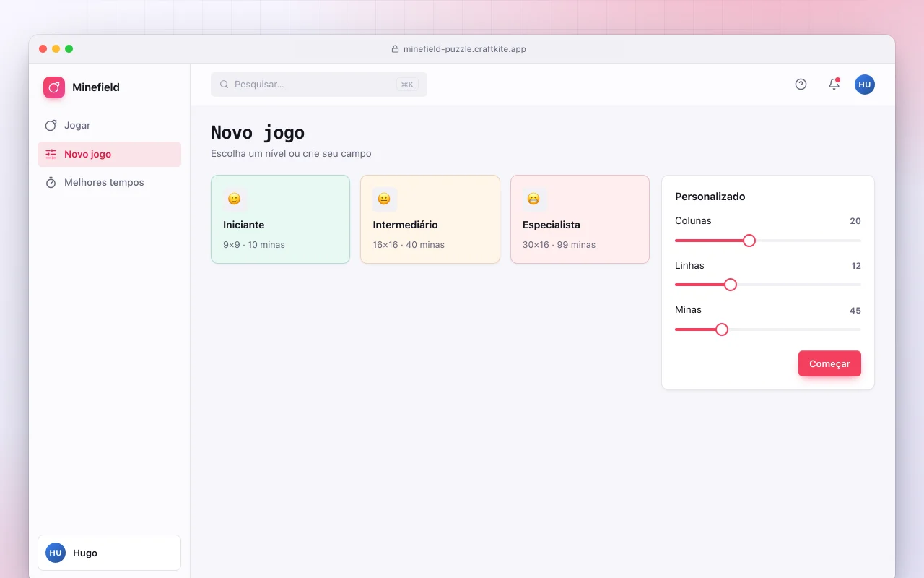Open help via the question mark icon
The width and height of the screenshot is (924, 578).
click(x=801, y=85)
